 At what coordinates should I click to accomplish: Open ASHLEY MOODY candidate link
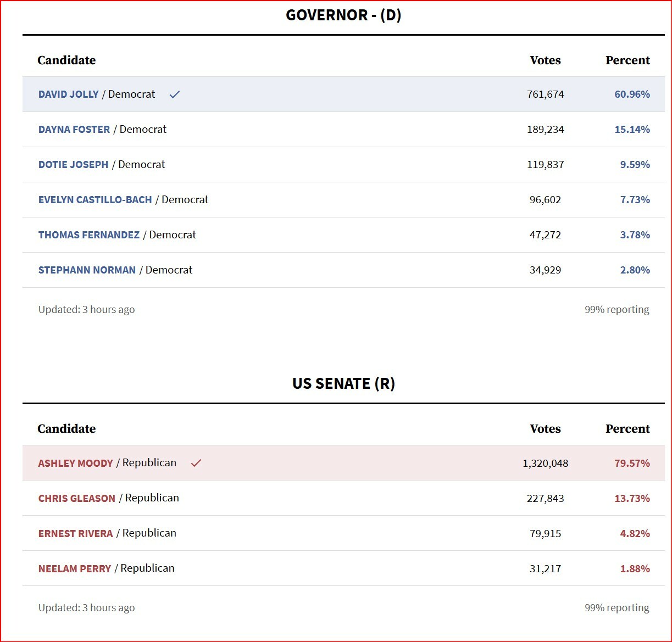(76, 464)
